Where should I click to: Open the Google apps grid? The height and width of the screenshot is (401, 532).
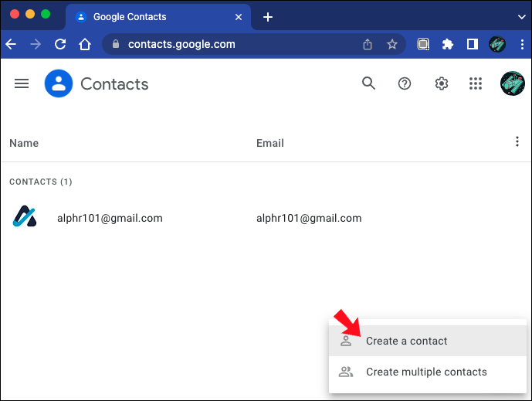pos(476,83)
